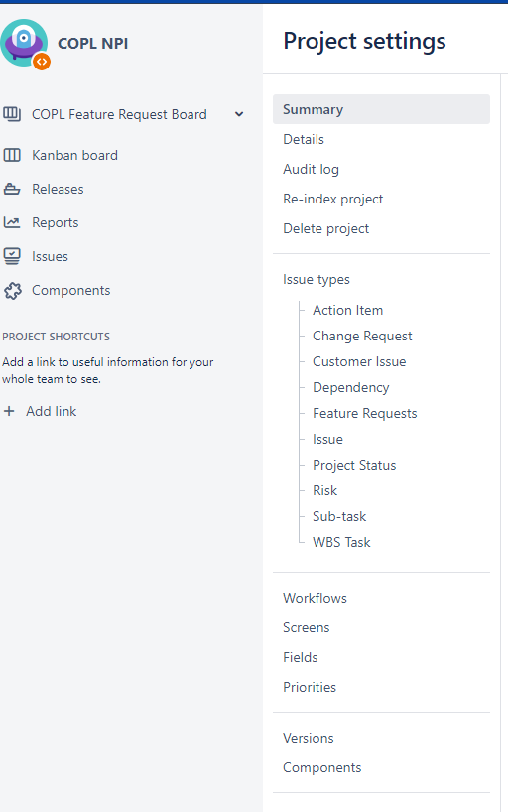Click the Issues monitor icon
This screenshot has height=812, width=508.
point(12,256)
